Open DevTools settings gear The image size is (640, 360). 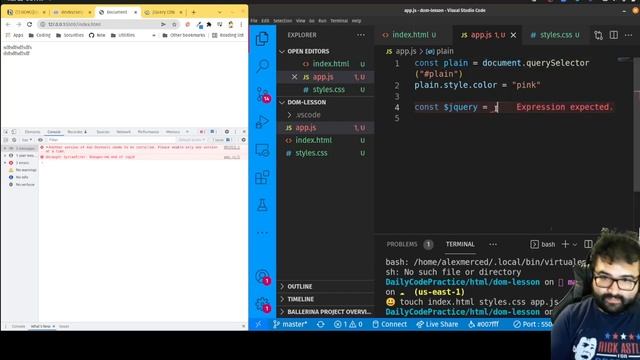(x=227, y=132)
